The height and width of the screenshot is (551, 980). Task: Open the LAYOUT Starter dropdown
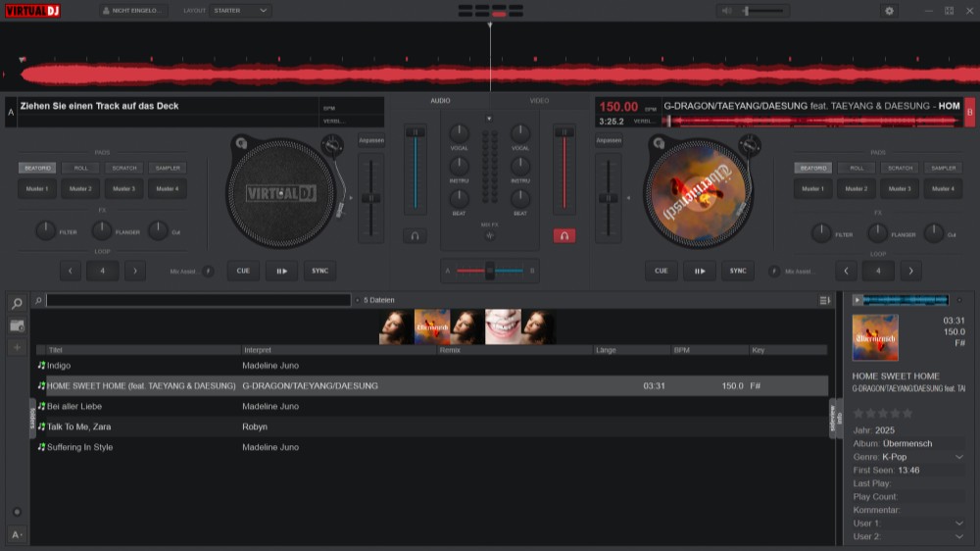240,11
